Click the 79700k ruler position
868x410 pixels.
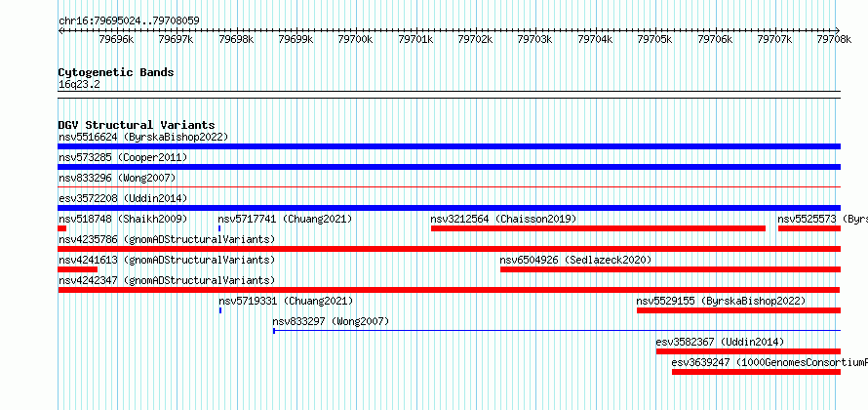[x=355, y=39]
